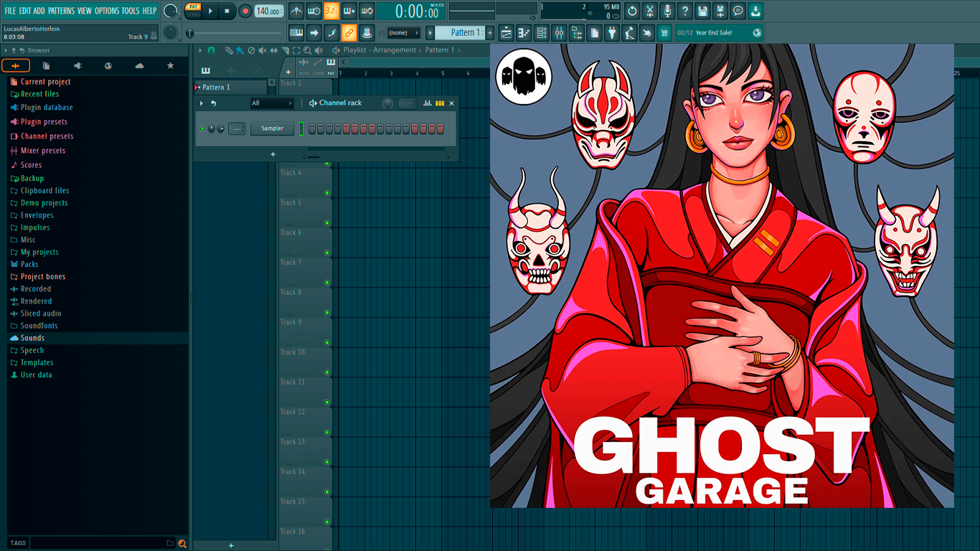Viewport: 980px width, 551px height.
Task: Open the audio editor scissors icon
Action: tap(650, 11)
